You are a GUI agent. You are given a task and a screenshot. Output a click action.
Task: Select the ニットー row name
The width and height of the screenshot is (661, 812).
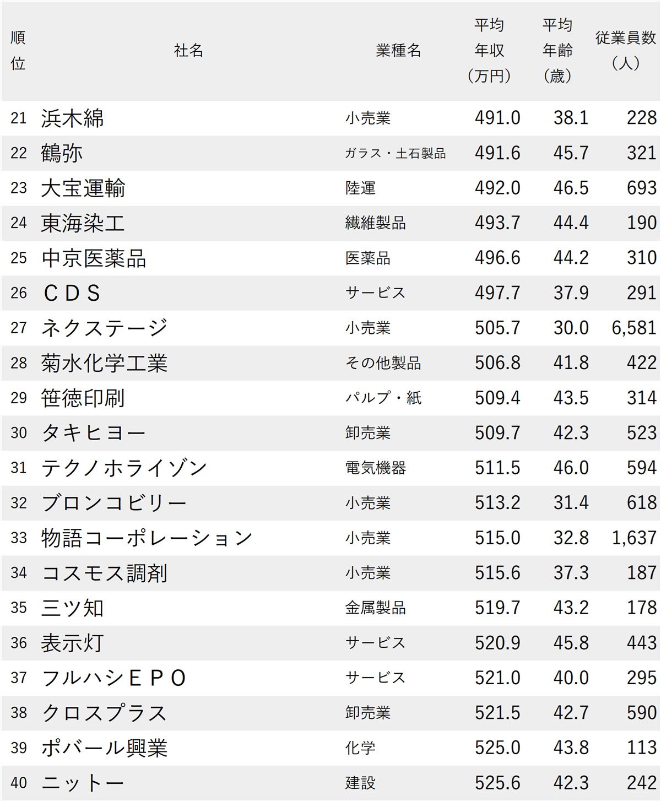[x=83, y=783]
